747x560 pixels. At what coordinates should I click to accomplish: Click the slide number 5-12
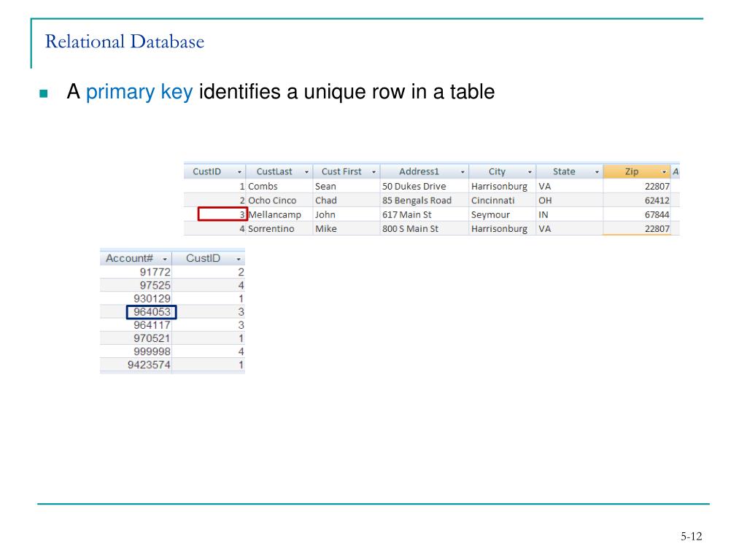(x=692, y=536)
